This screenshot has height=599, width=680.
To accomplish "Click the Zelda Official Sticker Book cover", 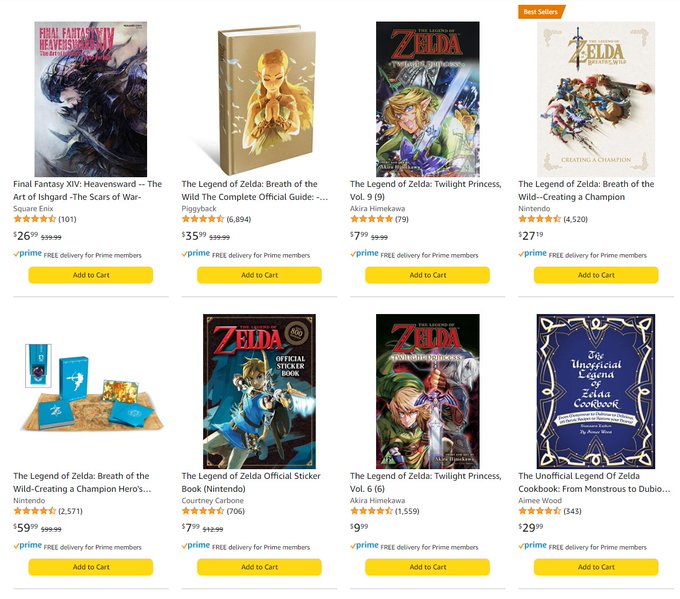I will (x=259, y=391).
